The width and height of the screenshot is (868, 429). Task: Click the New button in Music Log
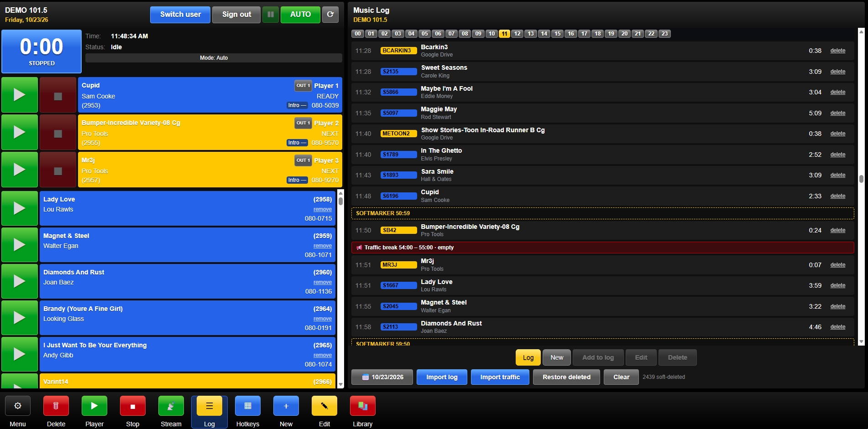(x=557, y=357)
